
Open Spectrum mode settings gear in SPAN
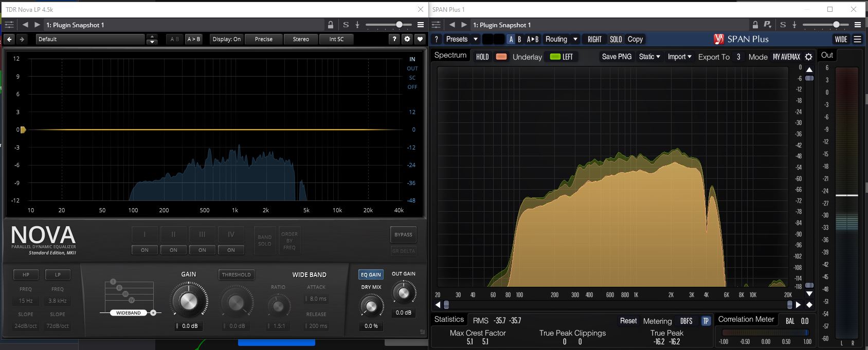click(808, 57)
